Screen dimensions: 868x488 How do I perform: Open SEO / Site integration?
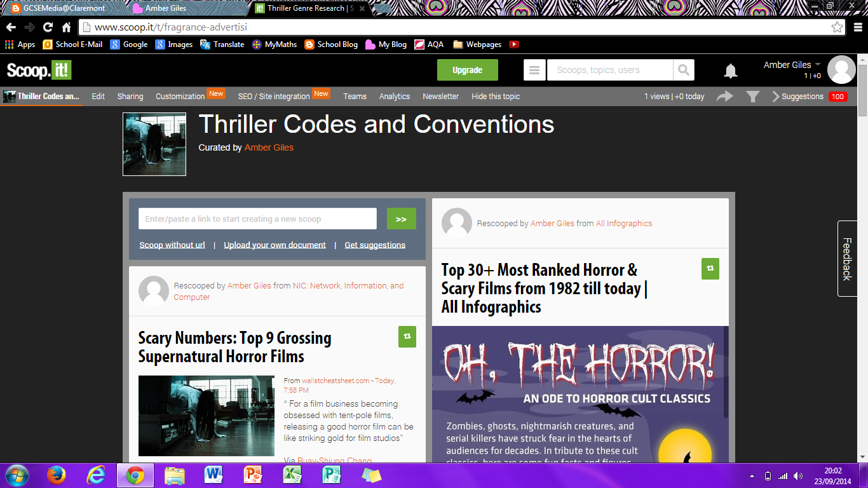[274, 97]
